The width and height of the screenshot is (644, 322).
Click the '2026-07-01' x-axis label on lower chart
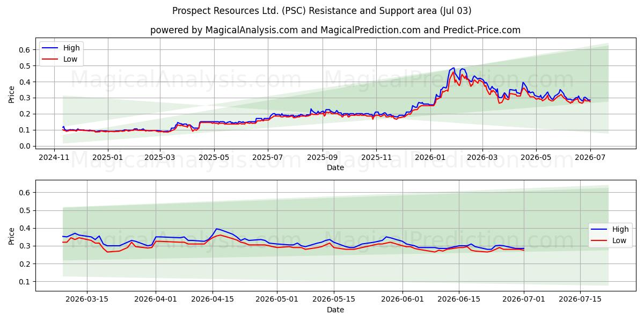(524, 300)
